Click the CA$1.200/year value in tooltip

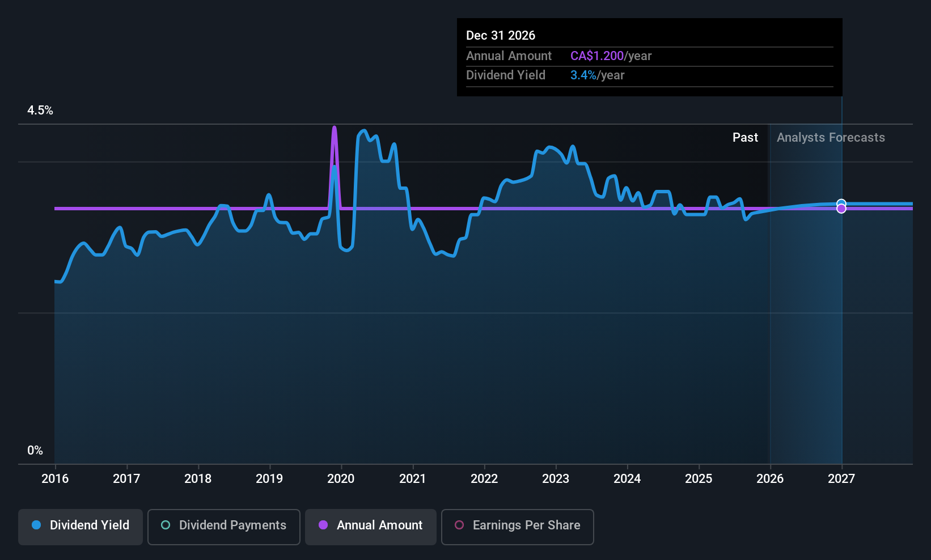pos(611,56)
